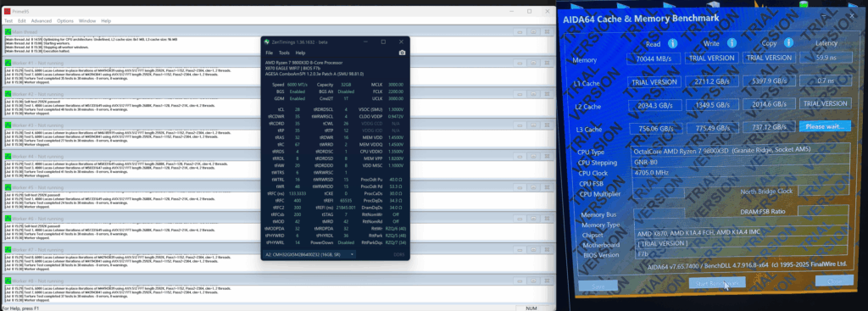Click Start Benchmark in AIDA64

click(x=717, y=283)
